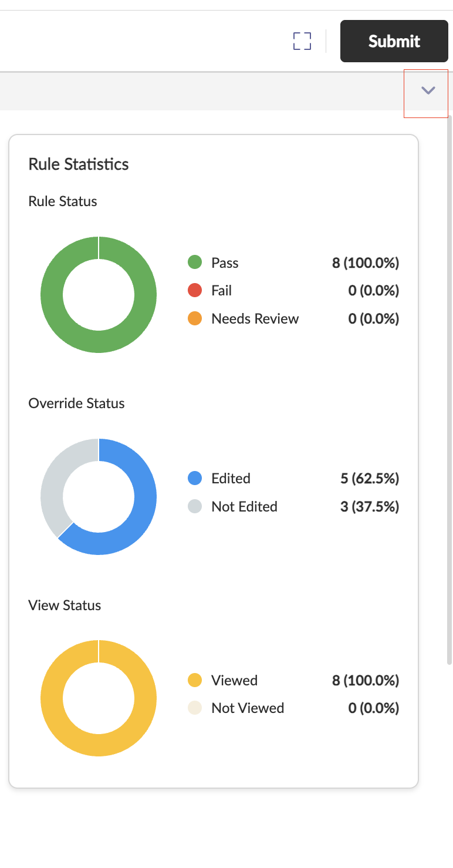Viewport: 453px width, 868px height.
Task: Click the blue Edited slice of the Override chart
Action: pyautogui.click(x=146, y=496)
